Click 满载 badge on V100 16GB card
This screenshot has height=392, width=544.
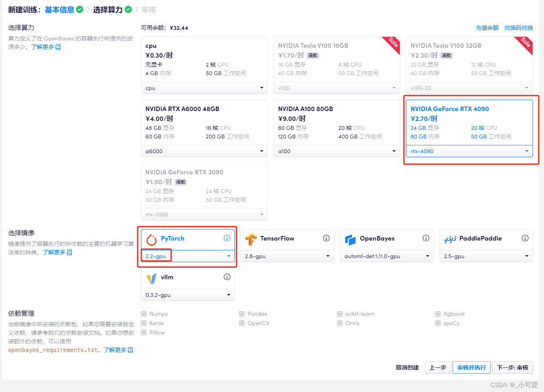(x=313, y=56)
